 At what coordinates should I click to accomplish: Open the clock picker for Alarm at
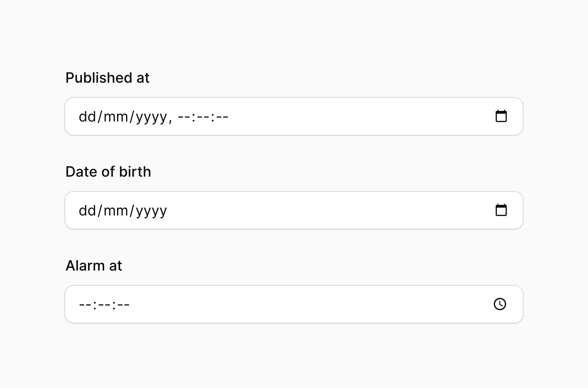click(500, 304)
